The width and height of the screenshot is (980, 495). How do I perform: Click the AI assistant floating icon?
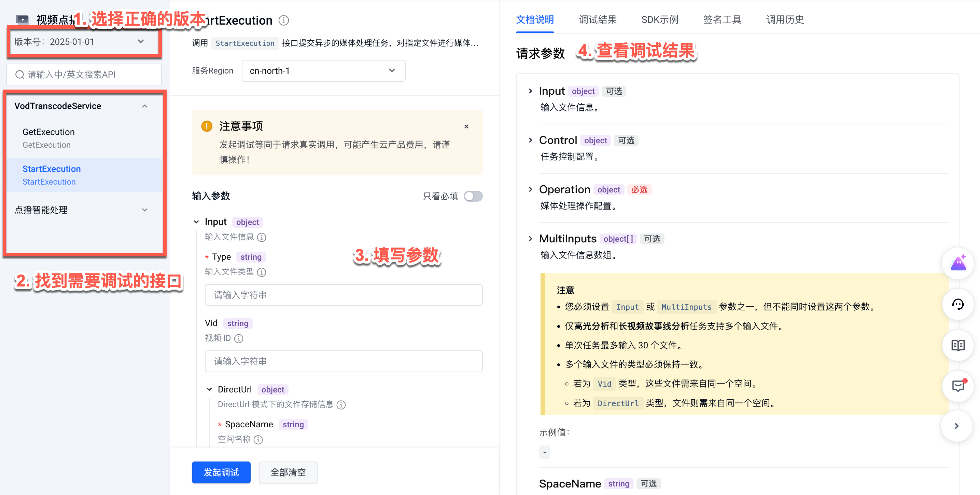tap(957, 263)
